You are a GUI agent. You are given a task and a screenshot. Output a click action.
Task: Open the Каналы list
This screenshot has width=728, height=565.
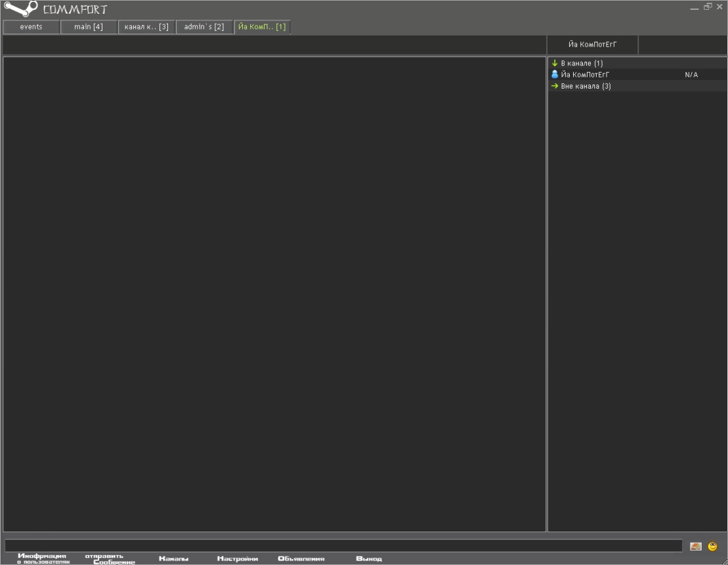[173, 559]
